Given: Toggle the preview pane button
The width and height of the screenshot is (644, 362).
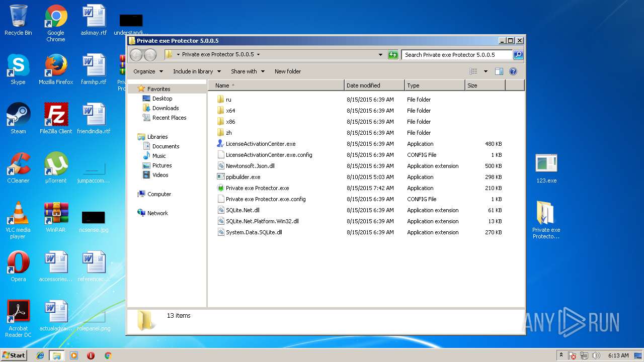Looking at the screenshot, I should (499, 71).
